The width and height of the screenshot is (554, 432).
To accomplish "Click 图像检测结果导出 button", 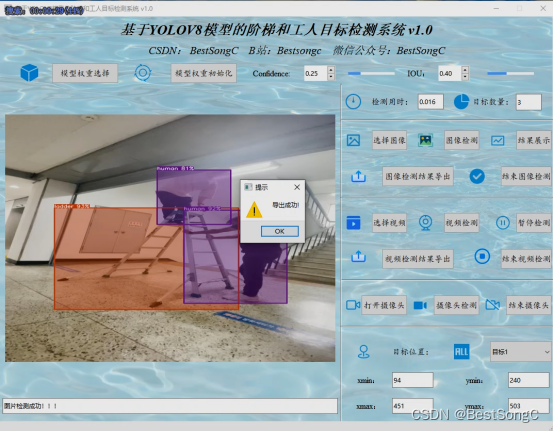I will pyautogui.click(x=418, y=176).
